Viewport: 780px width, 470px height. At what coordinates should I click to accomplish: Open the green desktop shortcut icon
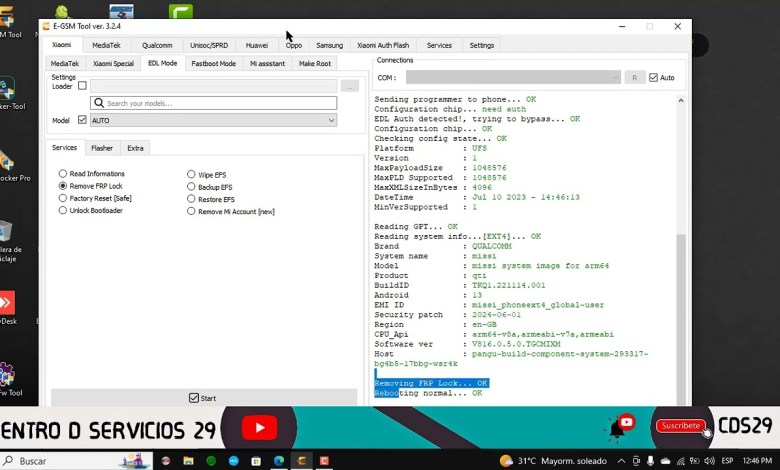pyautogui.click(x=181, y=12)
